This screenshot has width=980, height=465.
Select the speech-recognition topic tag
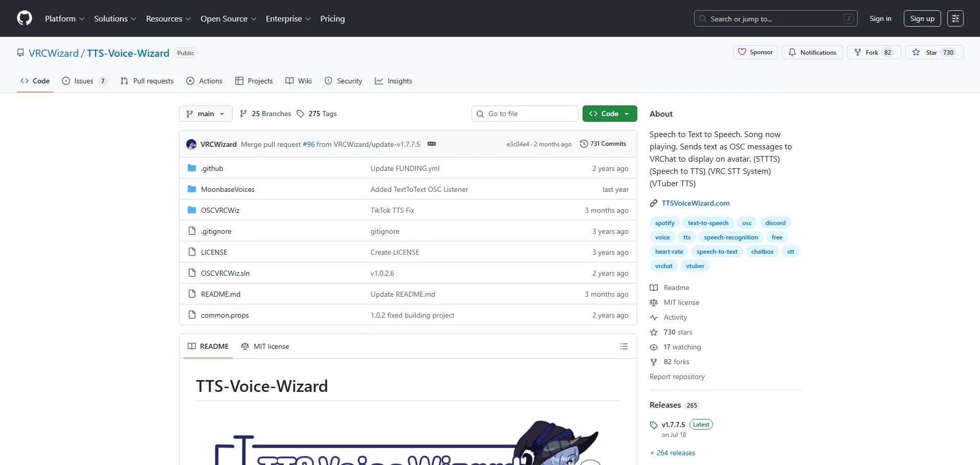pos(730,237)
